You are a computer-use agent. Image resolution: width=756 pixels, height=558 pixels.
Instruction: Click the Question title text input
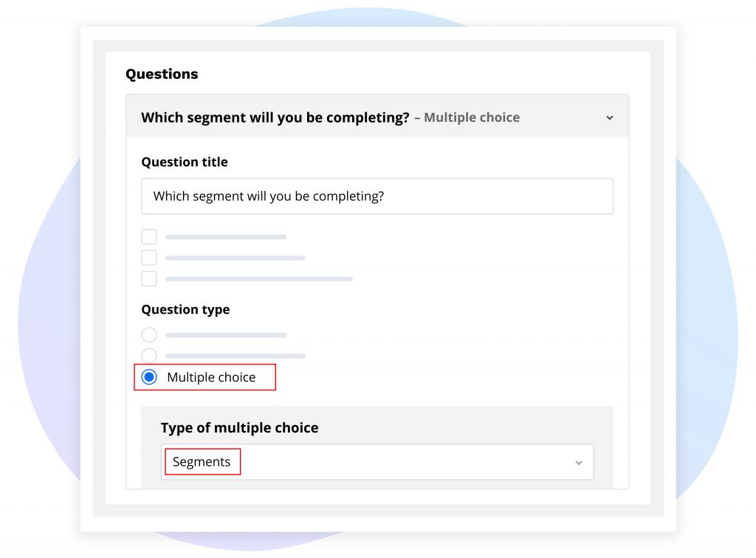[x=377, y=196]
